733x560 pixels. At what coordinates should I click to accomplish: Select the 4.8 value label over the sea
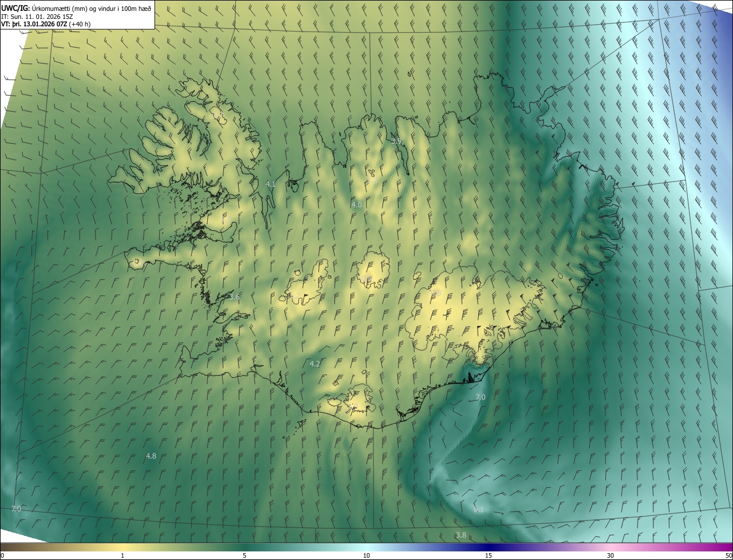[x=151, y=456]
